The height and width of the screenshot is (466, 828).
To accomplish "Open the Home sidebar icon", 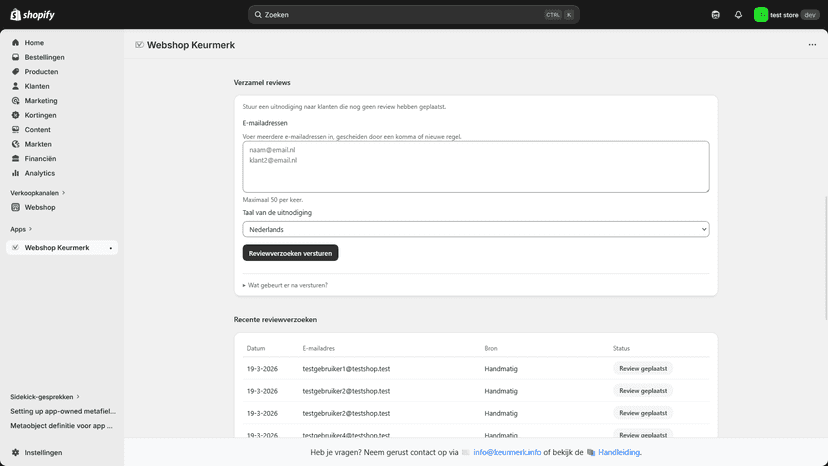I will pyautogui.click(x=15, y=43).
